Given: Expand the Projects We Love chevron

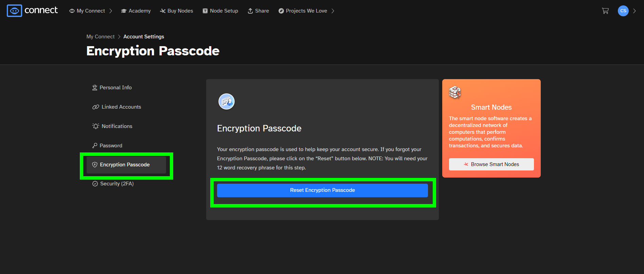Looking at the screenshot, I should 333,11.
